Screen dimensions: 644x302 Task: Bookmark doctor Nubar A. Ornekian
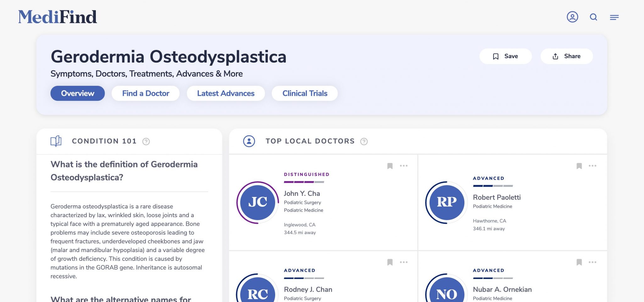579,262
